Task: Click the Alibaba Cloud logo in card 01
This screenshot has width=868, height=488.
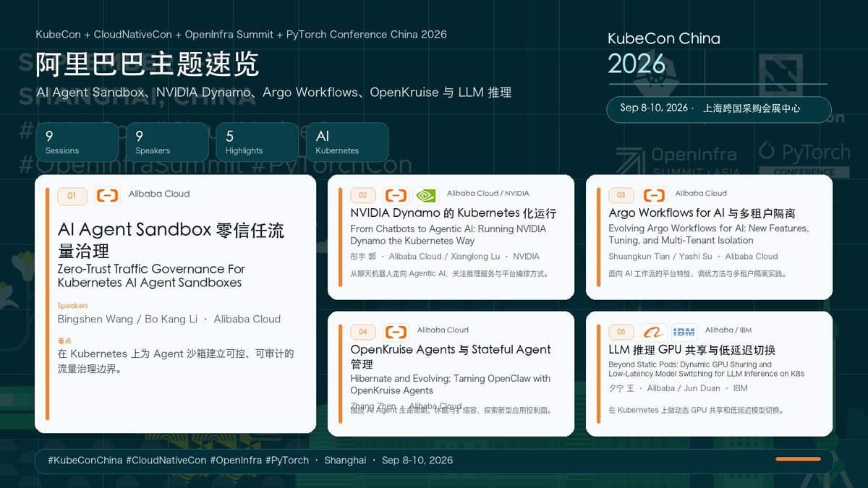Action: click(x=108, y=196)
